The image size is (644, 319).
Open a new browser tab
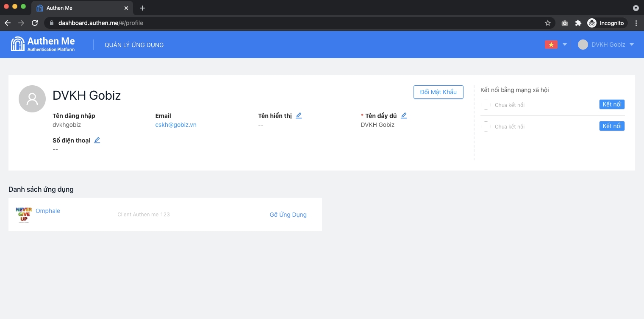(x=142, y=8)
